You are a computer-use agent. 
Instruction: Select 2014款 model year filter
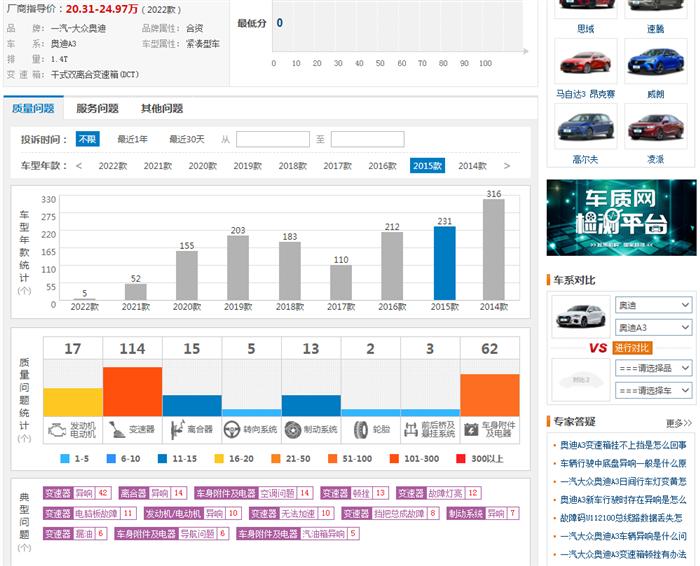tap(472, 166)
